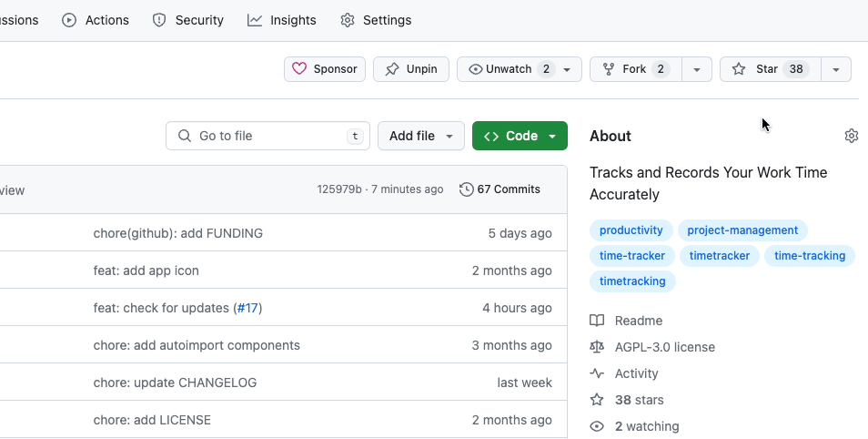View the 67 Commits history

coord(500,189)
